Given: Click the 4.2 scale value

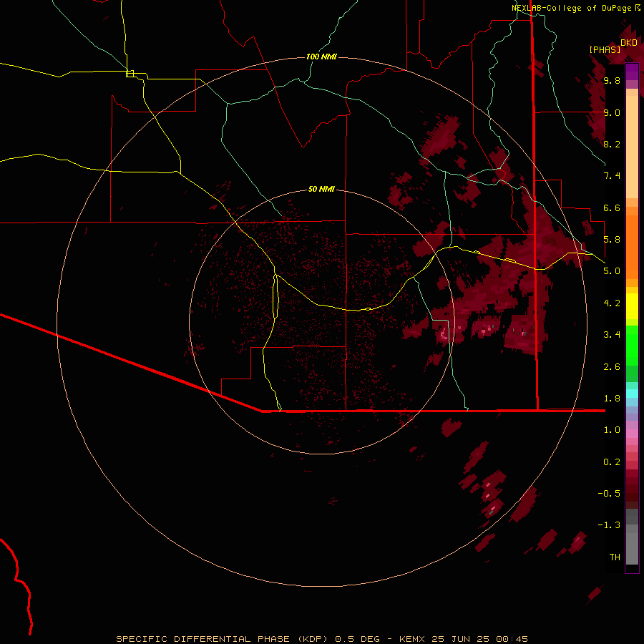Looking at the screenshot, I should tap(612, 303).
